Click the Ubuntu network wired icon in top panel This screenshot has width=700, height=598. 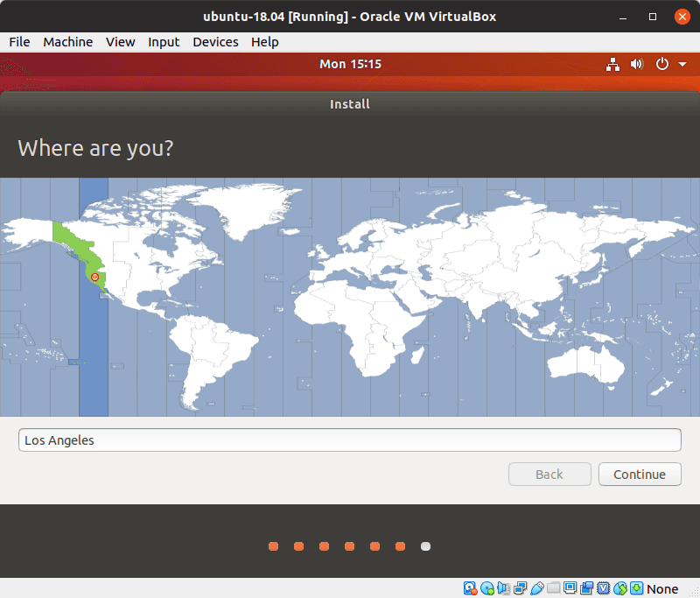coord(613,64)
